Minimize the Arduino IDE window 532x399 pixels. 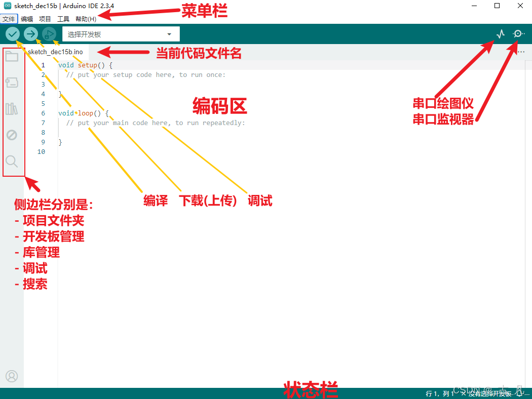point(474,6)
